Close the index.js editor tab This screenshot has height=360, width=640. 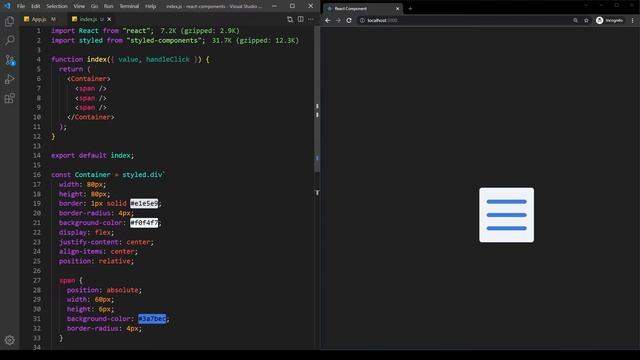tap(109, 19)
